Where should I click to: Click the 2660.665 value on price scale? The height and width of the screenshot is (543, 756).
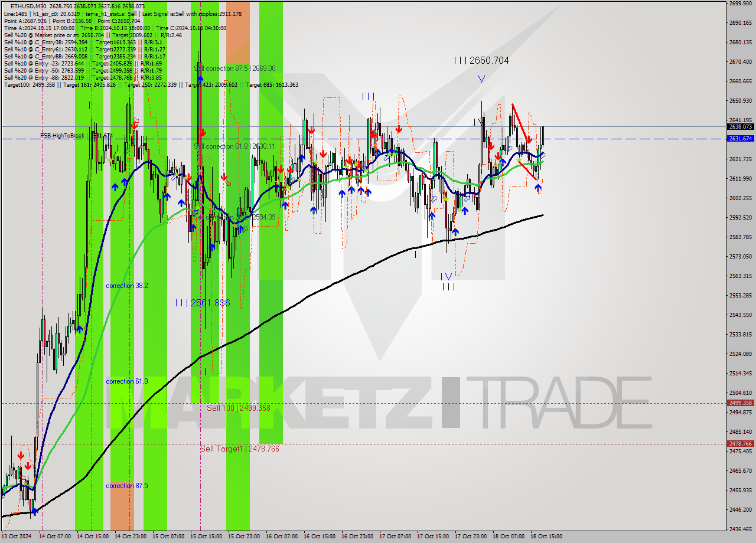click(x=740, y=81)
